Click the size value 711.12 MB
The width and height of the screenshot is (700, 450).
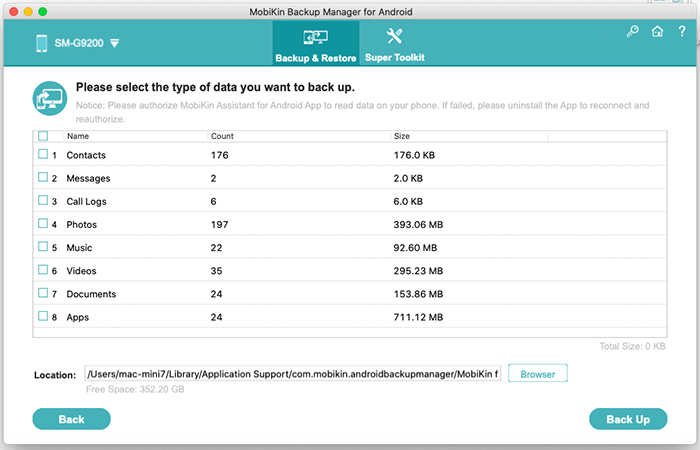click(418, 317)
